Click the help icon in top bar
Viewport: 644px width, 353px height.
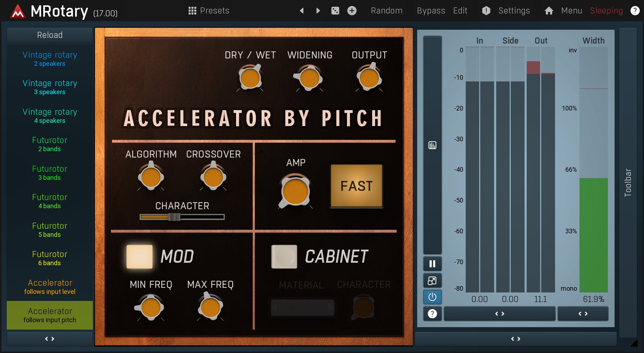click(635, 11)
